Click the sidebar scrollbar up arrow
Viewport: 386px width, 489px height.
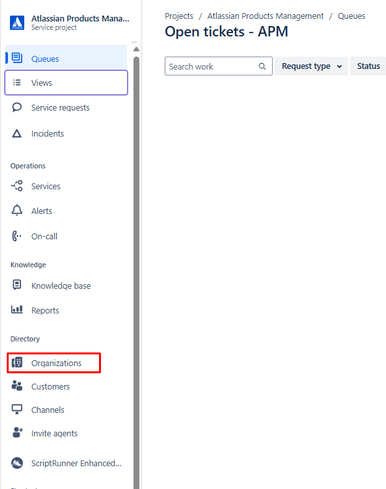tap(136, 49)
